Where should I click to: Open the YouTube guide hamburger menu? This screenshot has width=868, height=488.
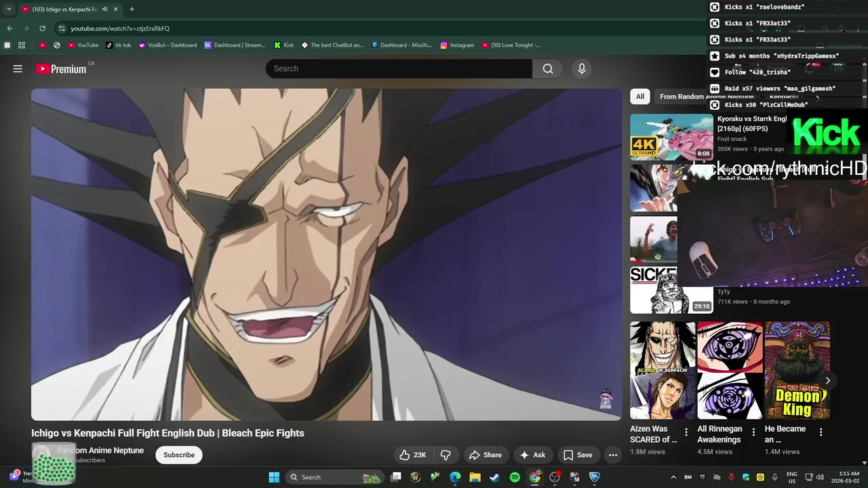(18, 68)
